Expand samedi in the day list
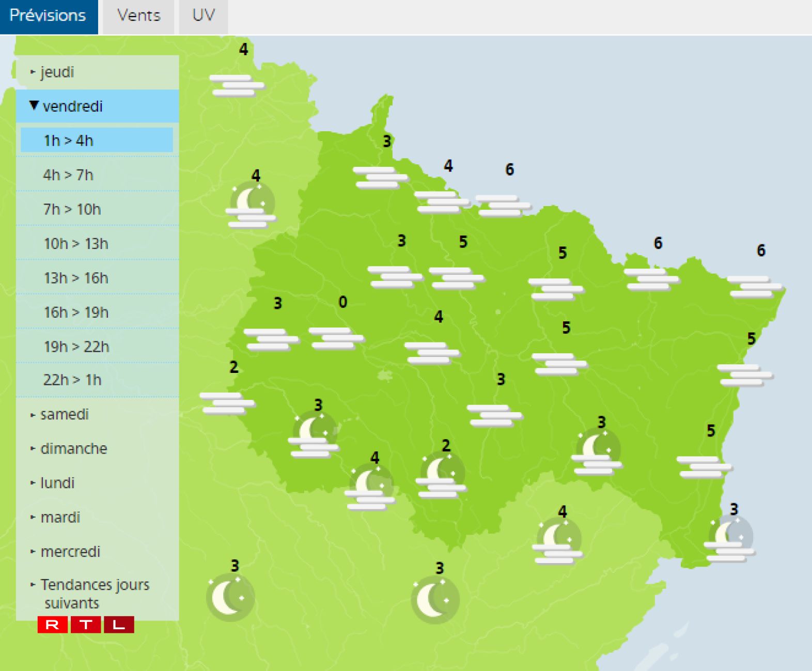 click(64, 414)
